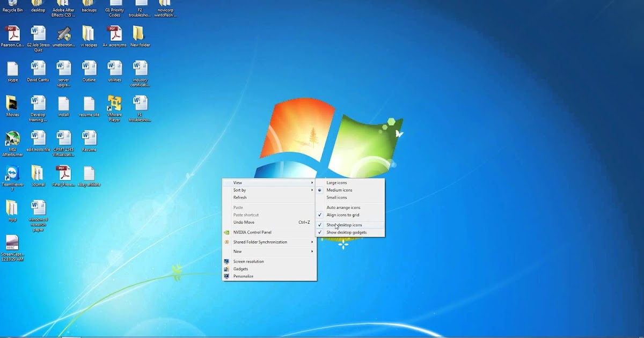644x338 pixels.
Task: Open the Final Presentation PDF
Action: 63,175
